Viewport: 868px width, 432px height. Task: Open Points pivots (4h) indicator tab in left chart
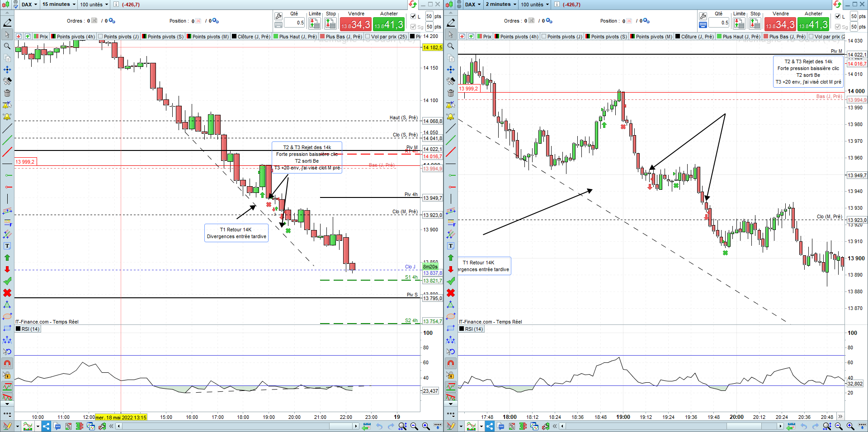click(73, 37)
